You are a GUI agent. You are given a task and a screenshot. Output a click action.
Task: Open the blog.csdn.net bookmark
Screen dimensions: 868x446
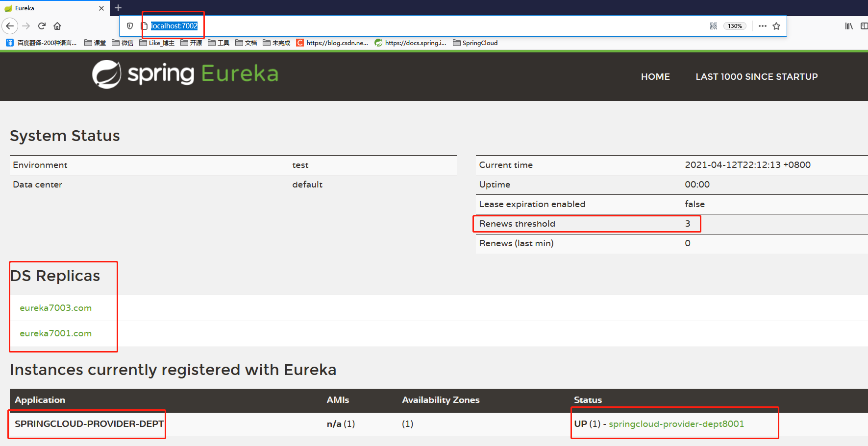coord(332,43)
